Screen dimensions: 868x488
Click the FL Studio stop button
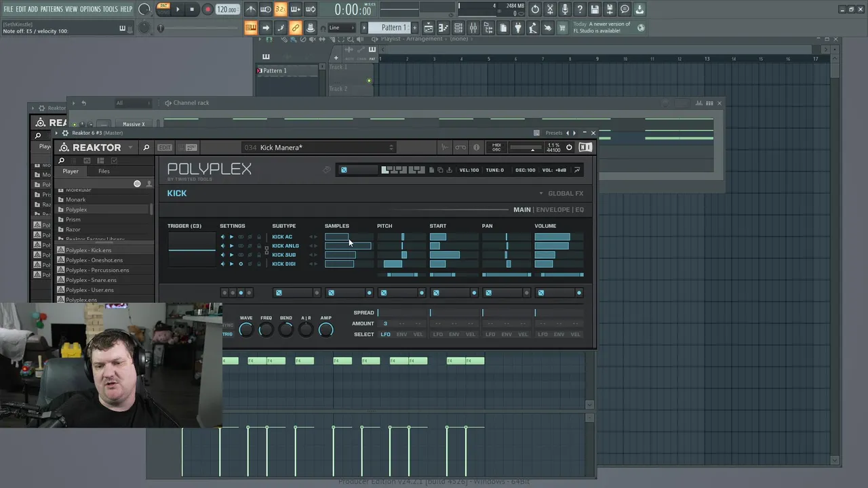pos(193,9)
